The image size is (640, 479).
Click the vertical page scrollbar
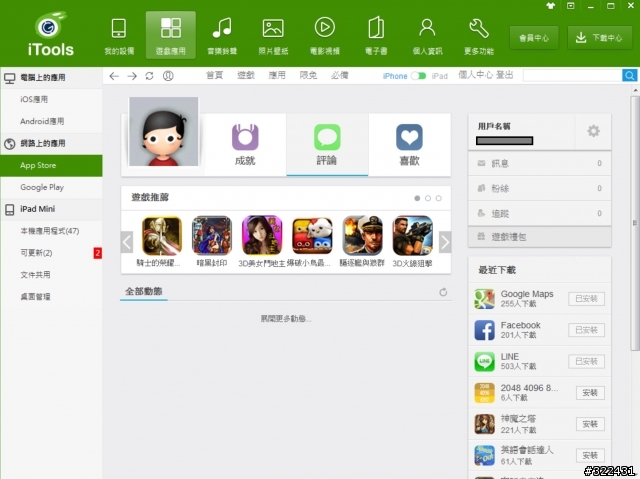coord(635,223)
